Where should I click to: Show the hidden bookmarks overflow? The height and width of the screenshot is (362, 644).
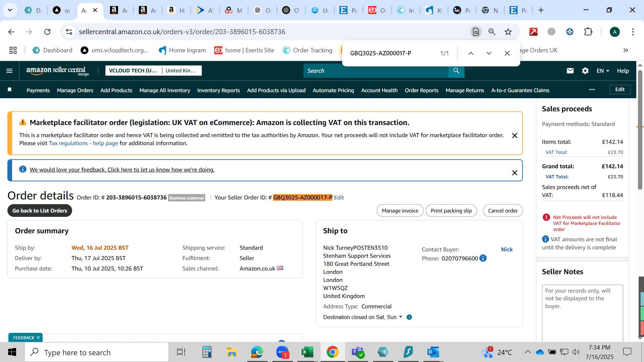[626, 50]
